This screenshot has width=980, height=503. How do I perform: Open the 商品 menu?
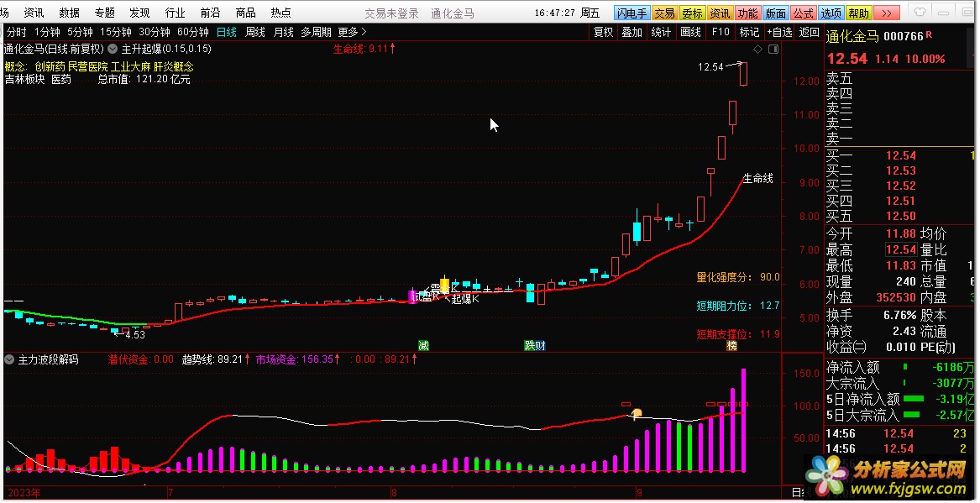245,13
